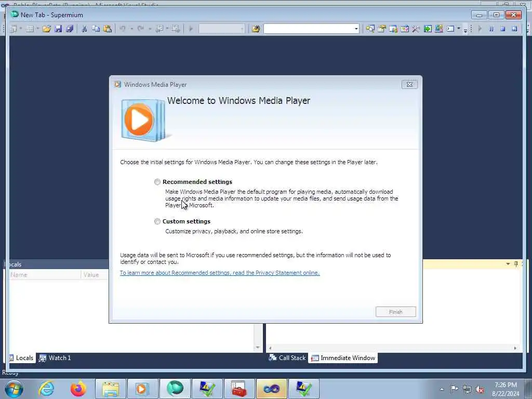Click the Value column header in Locals

[x=95, y=275]
